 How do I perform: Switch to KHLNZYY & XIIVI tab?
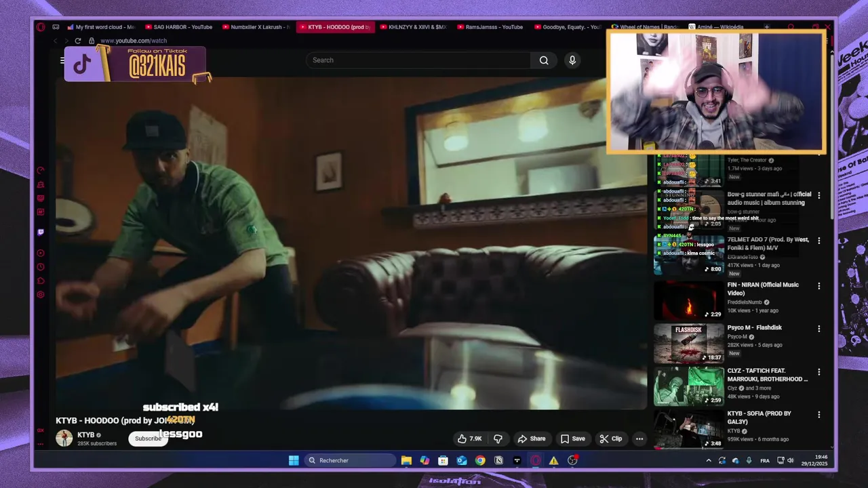413,27
